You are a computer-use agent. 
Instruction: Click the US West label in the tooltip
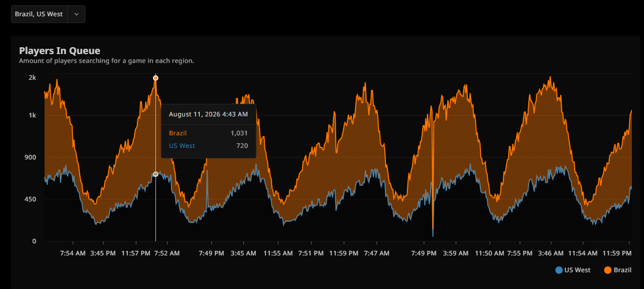point(182,146)
